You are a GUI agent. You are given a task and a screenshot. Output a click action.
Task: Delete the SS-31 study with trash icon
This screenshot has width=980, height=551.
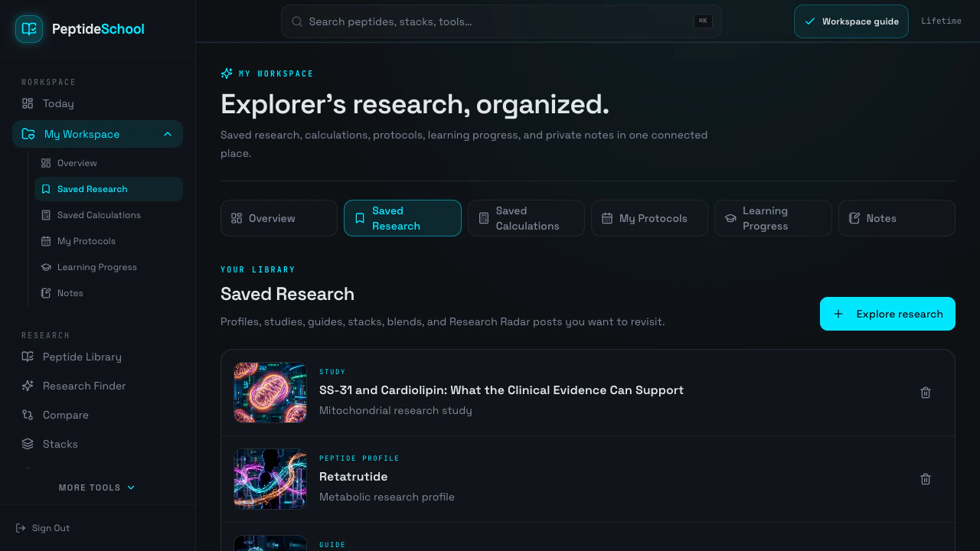pyautogui.click(x=926, y=393)
